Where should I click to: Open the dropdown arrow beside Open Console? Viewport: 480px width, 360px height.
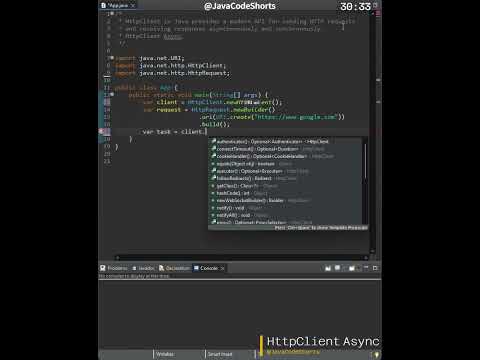358,268
